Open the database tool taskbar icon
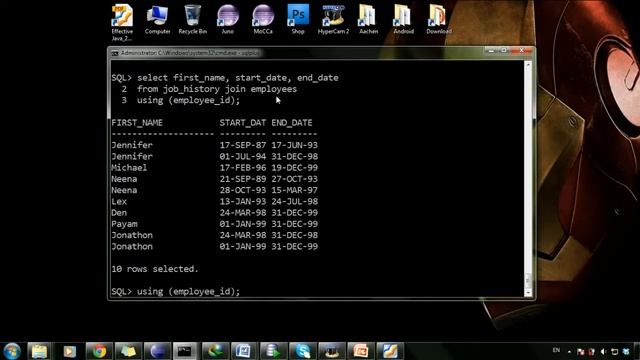Image resolution: width=640 pixels, height=360 pixels. click(273, 351)
